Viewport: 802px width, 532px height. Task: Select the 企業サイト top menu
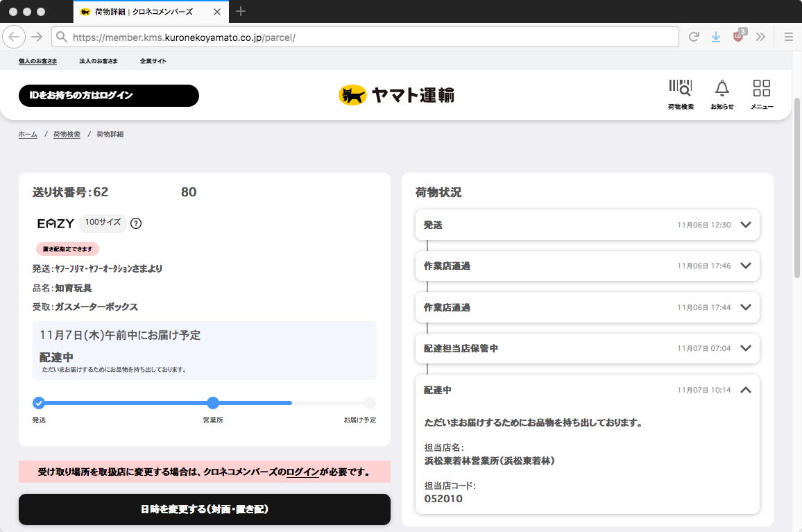pyautogui.click(x=153, y=61)
